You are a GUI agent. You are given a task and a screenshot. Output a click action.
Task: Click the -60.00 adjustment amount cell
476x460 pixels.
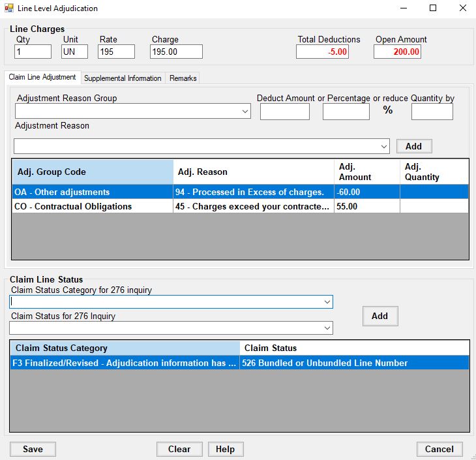(366, 192)
